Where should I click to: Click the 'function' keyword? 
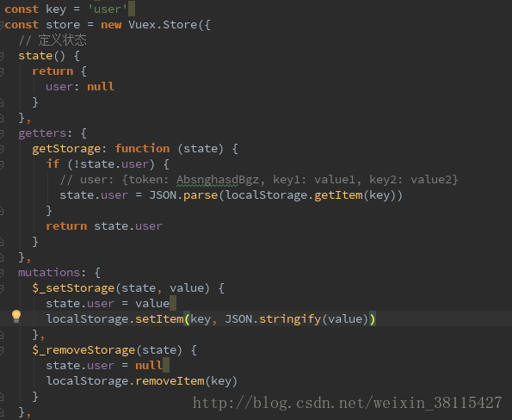(142, 149)
